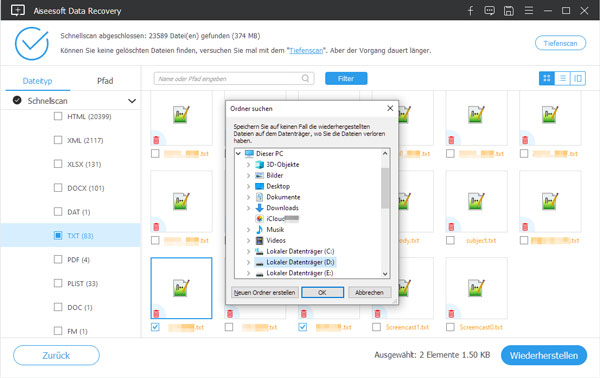This screenshot has height=378, width=600.
Task: Click the search magnifier icon
Action: click(305, 78)
